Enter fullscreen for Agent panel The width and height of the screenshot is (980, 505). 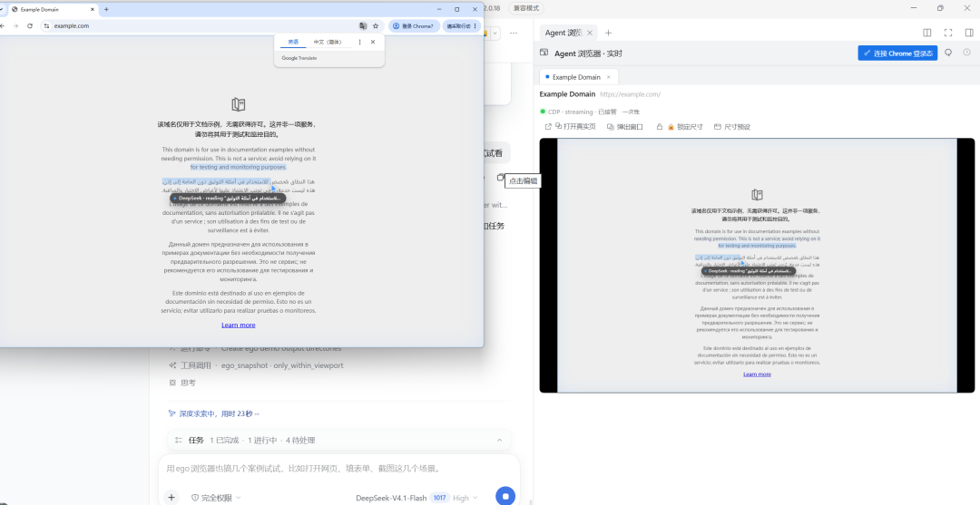[948, 33]
